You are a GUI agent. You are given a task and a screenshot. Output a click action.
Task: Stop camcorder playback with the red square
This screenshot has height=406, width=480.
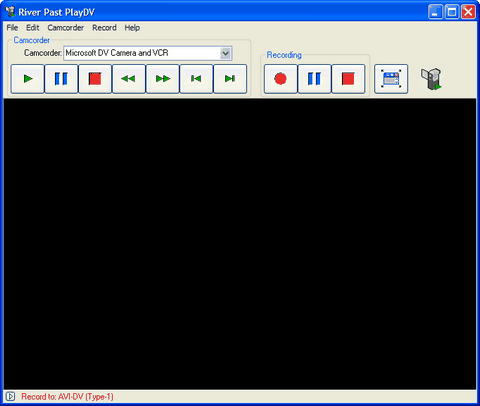coord(95,79)
